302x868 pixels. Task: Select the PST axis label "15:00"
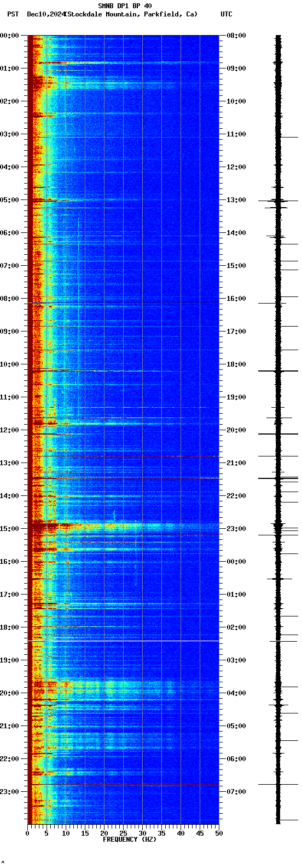pos(9,529)
